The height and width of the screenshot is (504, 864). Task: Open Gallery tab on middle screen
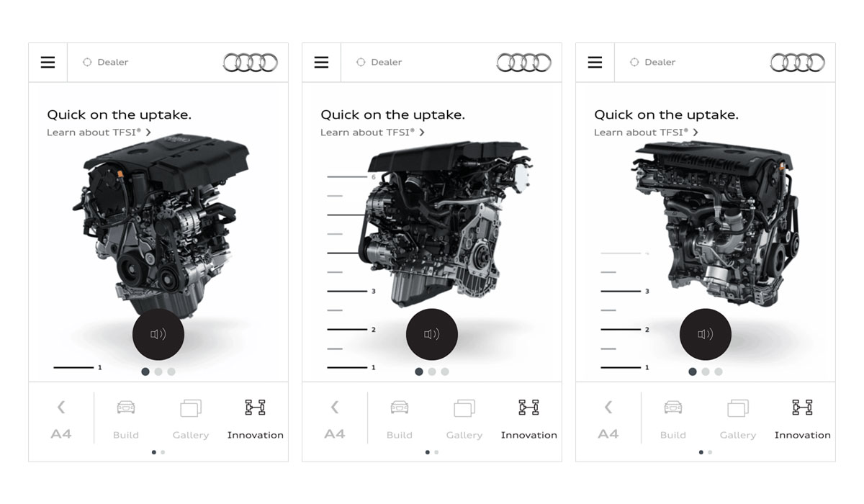point(464,419)
